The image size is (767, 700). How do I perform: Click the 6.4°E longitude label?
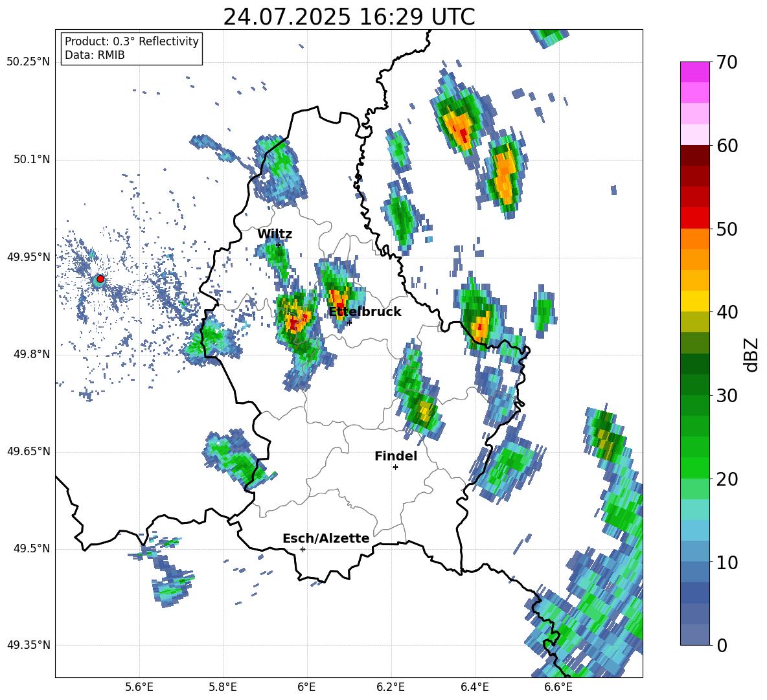[475, 687]
